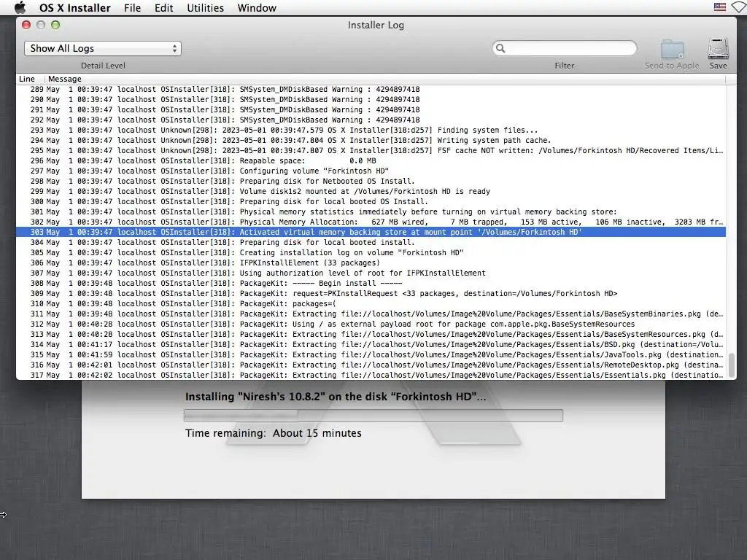This screenshot has height=560, width=747.
Task: Select log line 292 SMSystem_DMDiskBased Warning
Action: [x=371, y=120]
